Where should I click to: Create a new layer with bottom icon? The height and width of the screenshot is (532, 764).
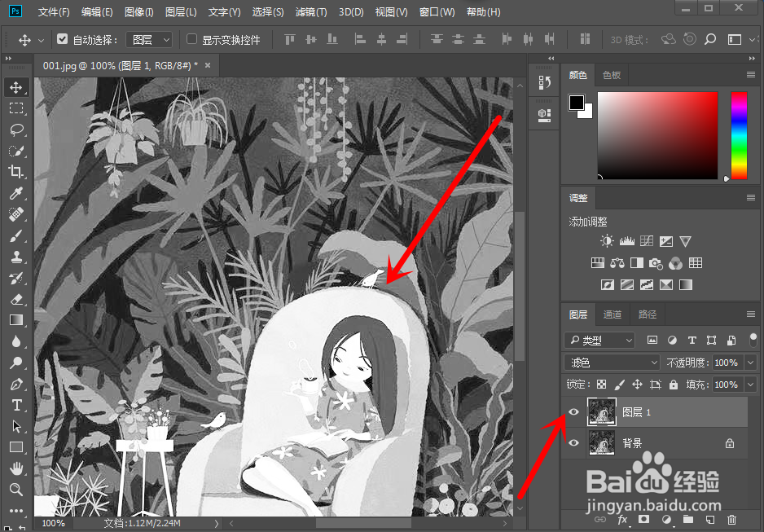point(710,520)
